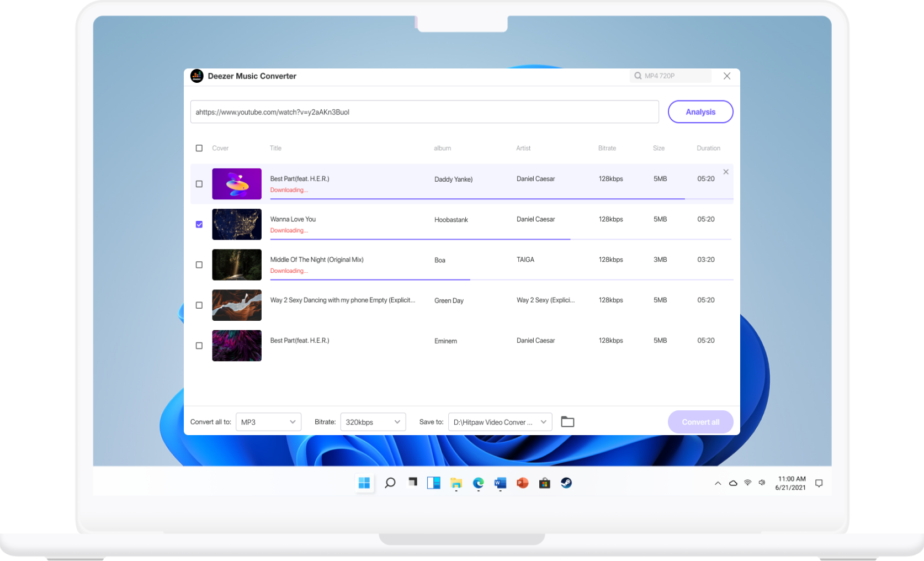Open the Wi-Fi network tray icon
The image size is (924, 561).
click(x=748, y=483)
